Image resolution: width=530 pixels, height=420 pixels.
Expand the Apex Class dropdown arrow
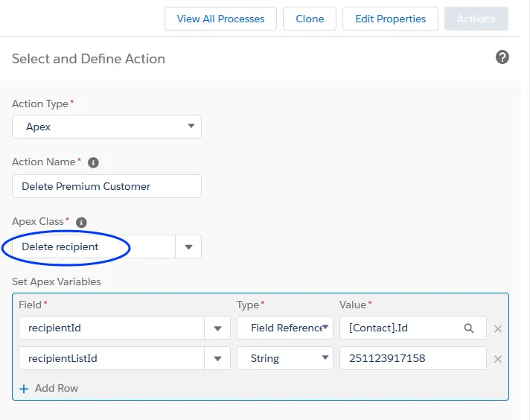188,246
